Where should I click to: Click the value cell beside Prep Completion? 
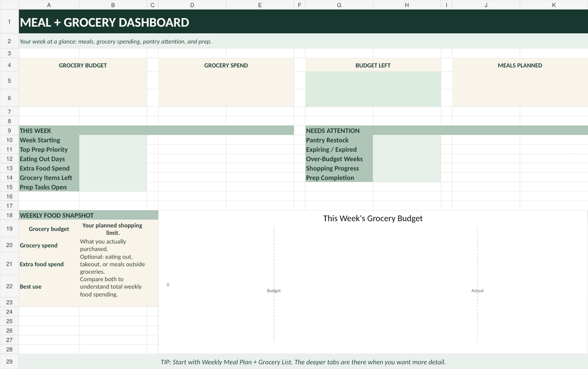click(407, 178)
